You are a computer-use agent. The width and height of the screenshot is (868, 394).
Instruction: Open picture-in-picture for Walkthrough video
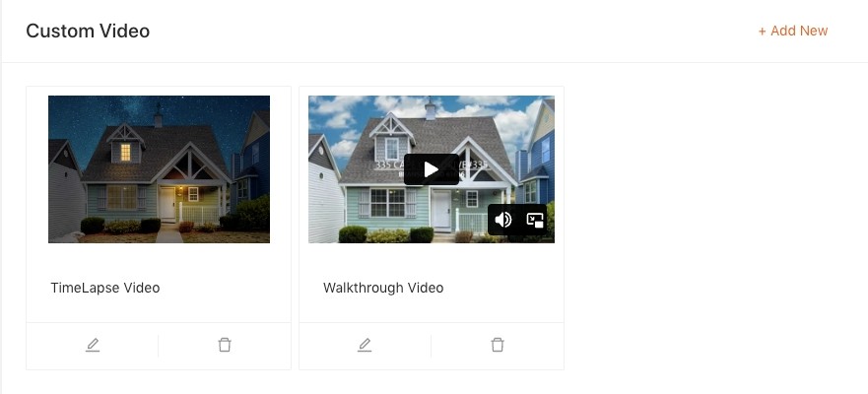534,221
